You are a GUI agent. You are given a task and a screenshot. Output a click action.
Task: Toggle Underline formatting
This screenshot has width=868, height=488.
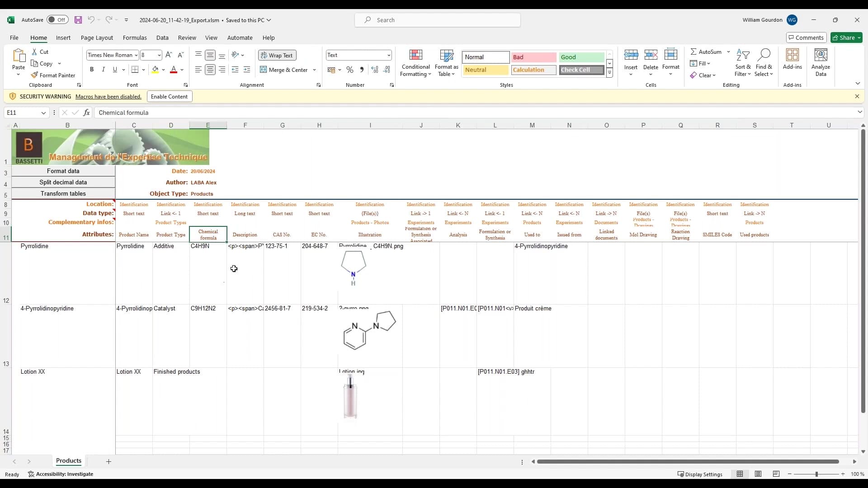click(x=115, y=70)
